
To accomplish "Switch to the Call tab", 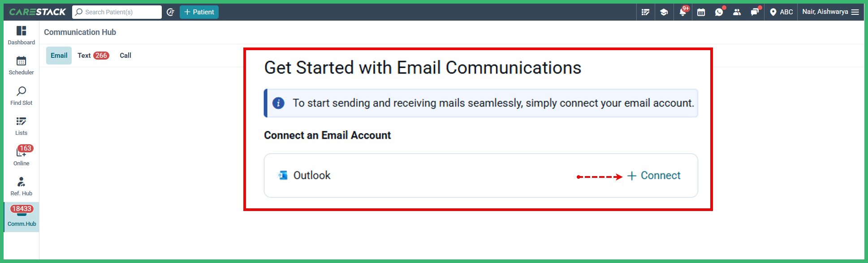I will [125, 56].
